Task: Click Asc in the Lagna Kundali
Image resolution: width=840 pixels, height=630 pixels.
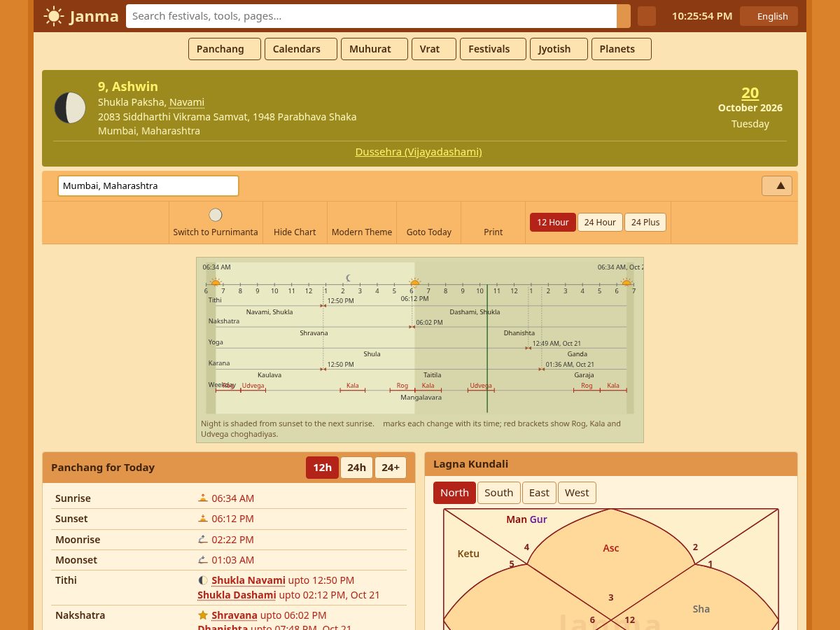Action: point(611,548)
